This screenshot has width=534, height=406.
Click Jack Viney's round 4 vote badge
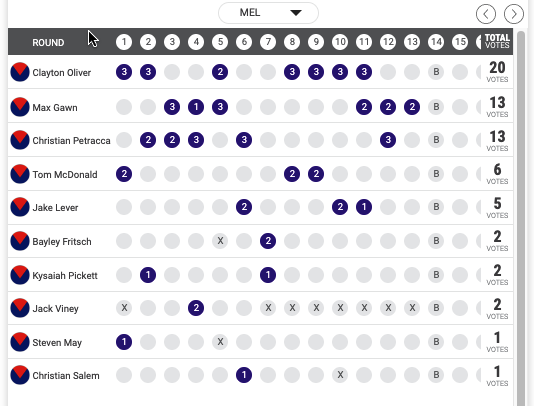coord(196,308)
